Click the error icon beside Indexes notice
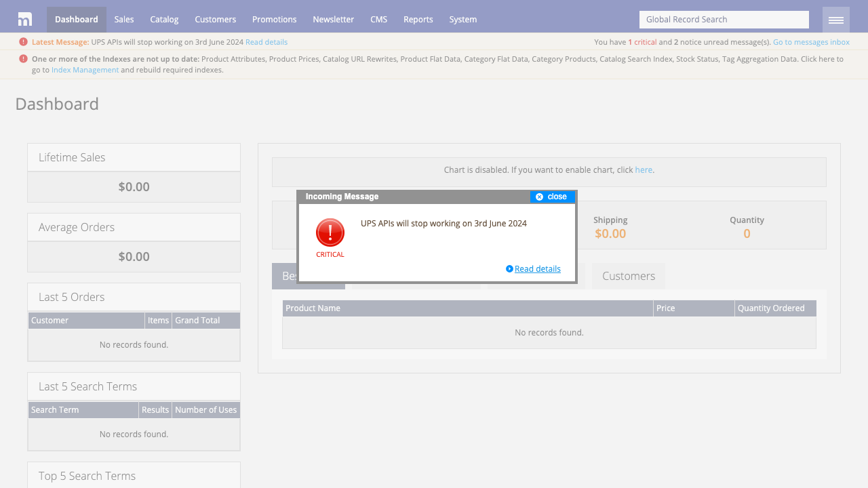This screenshot has height=488, width=868. [24, 59]
